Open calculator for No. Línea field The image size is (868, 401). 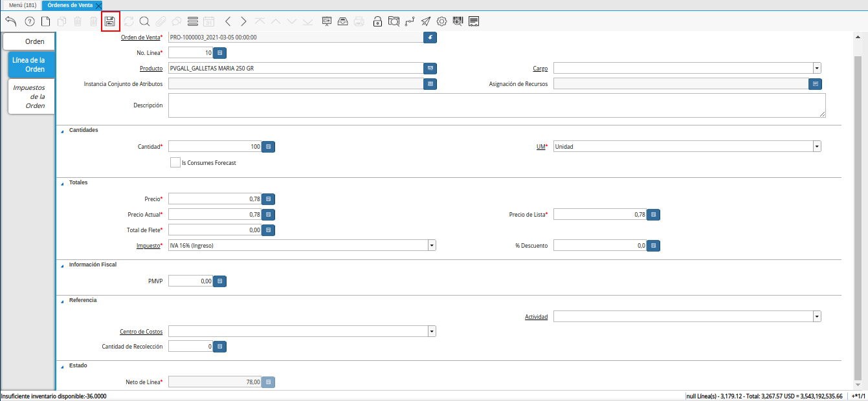point(220,52)
